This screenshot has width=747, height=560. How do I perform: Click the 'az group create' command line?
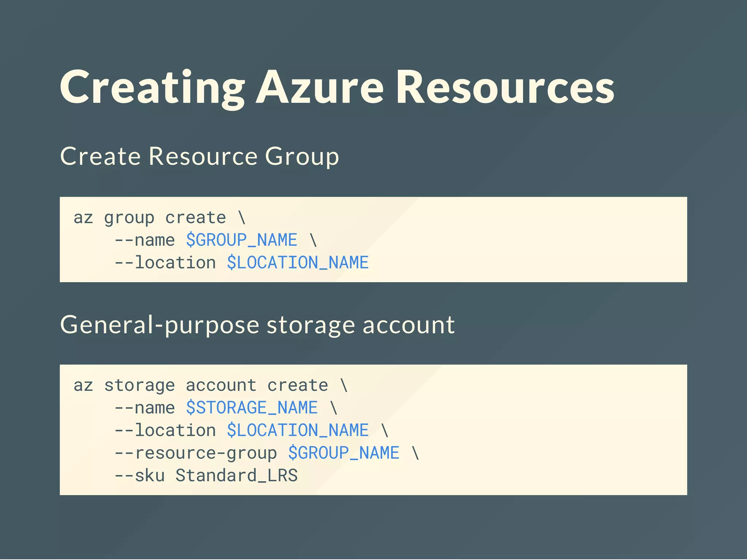(150, 218)
